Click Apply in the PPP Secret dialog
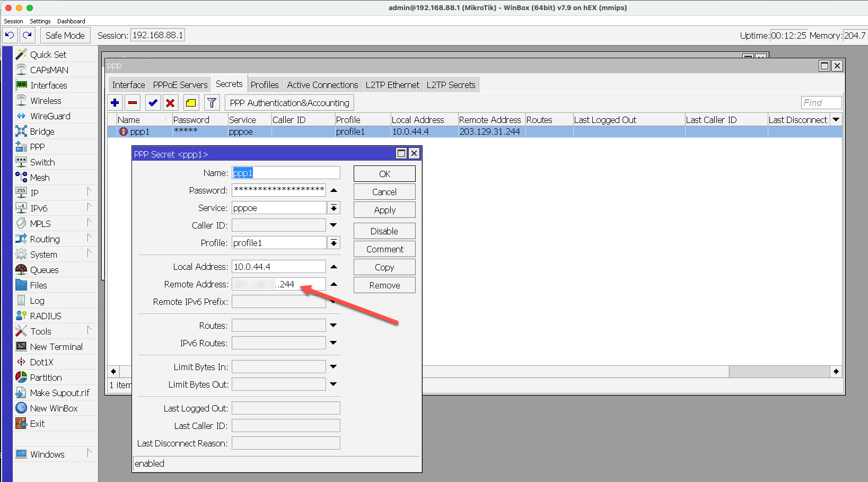Screen dimensions: 868x482 point(384,209)
